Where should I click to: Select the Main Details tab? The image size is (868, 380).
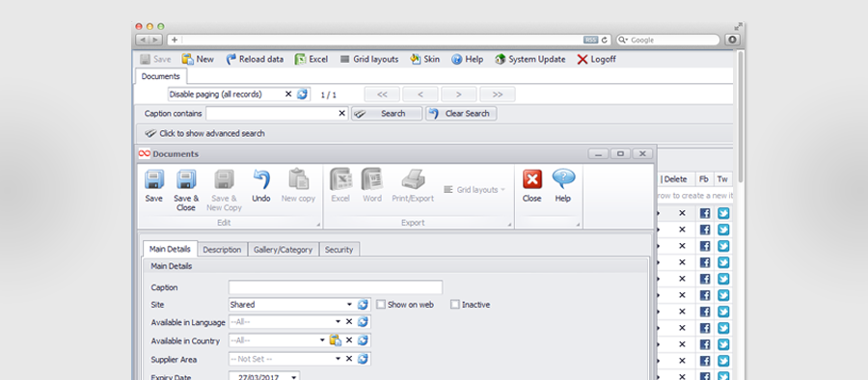pyautogui.click(x=170, y=249)
